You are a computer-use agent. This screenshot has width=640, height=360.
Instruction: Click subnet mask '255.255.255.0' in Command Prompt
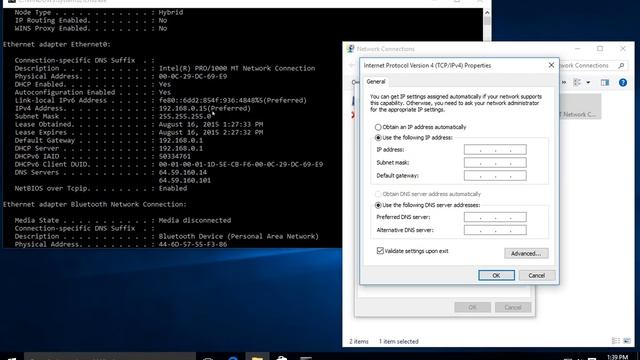point(185,116)
